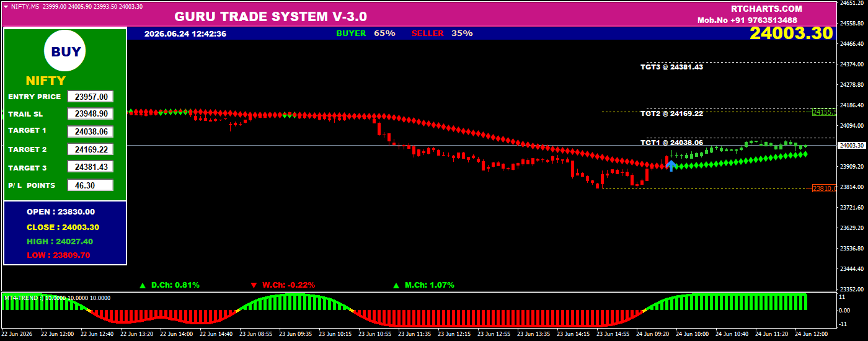
Task: Click the 24 Jun 09:20 time axis label
Action: coord(652,334)
